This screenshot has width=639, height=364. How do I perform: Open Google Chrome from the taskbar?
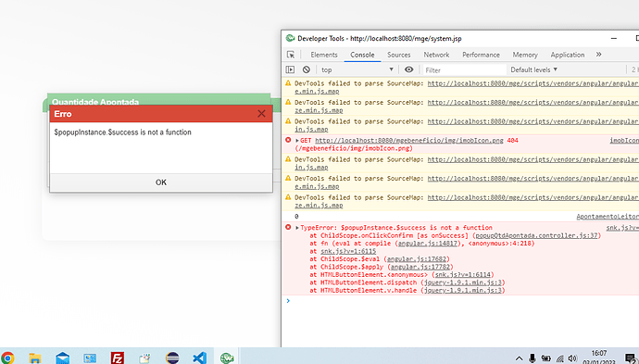click(x=6, y=358)
